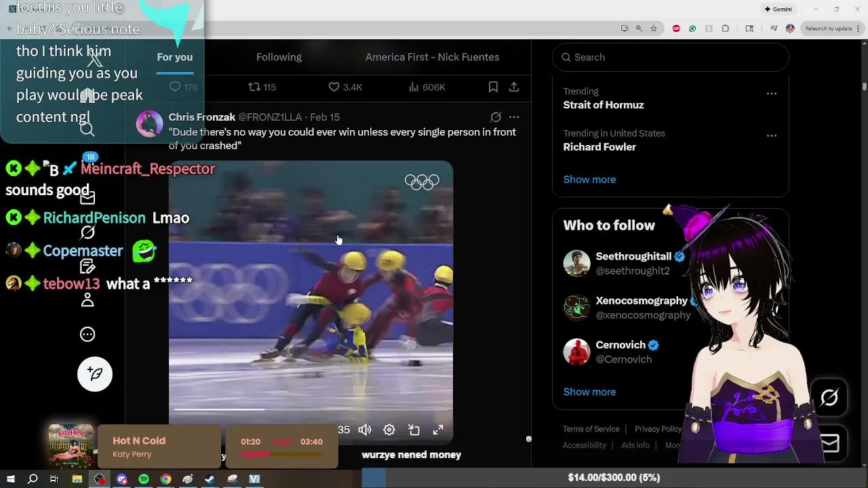Open more options on Chris Fronzak post
868x488 pixels.
pyautogui.click(x=514, y=117)
